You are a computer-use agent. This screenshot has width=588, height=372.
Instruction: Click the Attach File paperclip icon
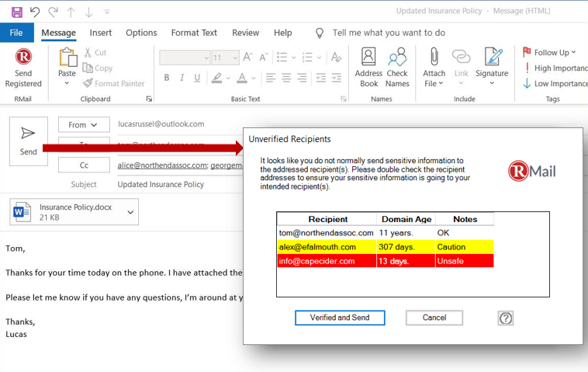click(434, 59)
